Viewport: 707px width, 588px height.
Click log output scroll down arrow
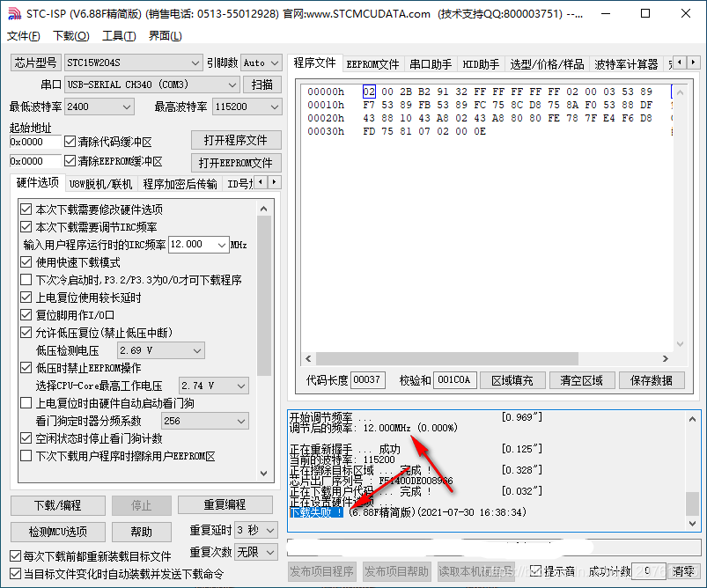[x=692, y=523]
